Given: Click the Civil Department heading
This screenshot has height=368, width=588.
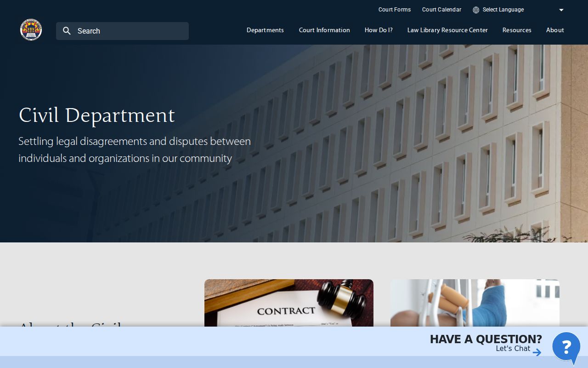Looking at the screenshot, I should pos(97,115).
